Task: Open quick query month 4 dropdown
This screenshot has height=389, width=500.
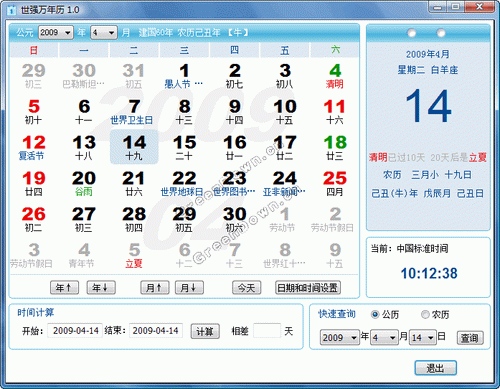Action: point(385,338)
